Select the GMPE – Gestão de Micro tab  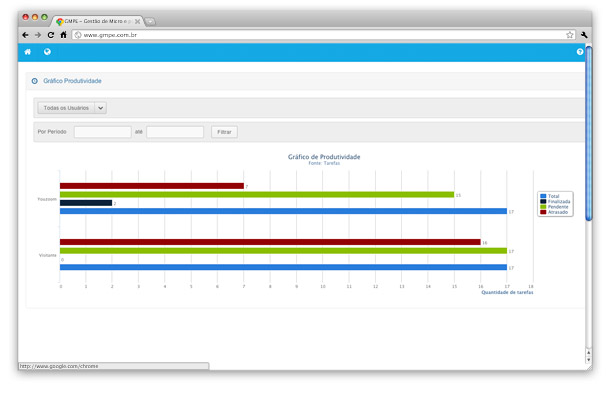coord(97,21)
